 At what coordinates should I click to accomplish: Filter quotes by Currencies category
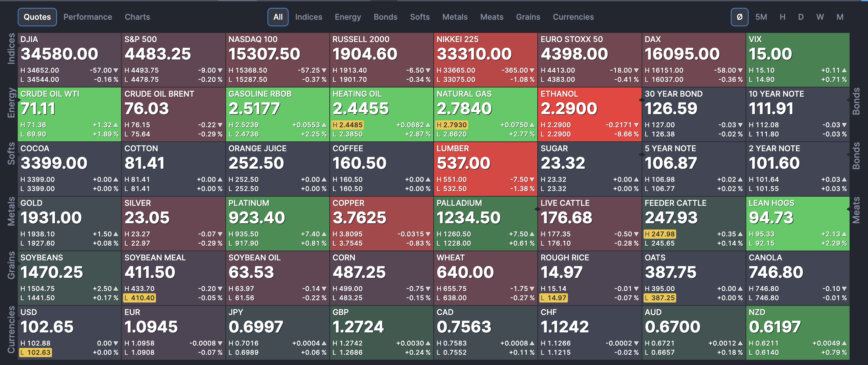click(573, 17)
